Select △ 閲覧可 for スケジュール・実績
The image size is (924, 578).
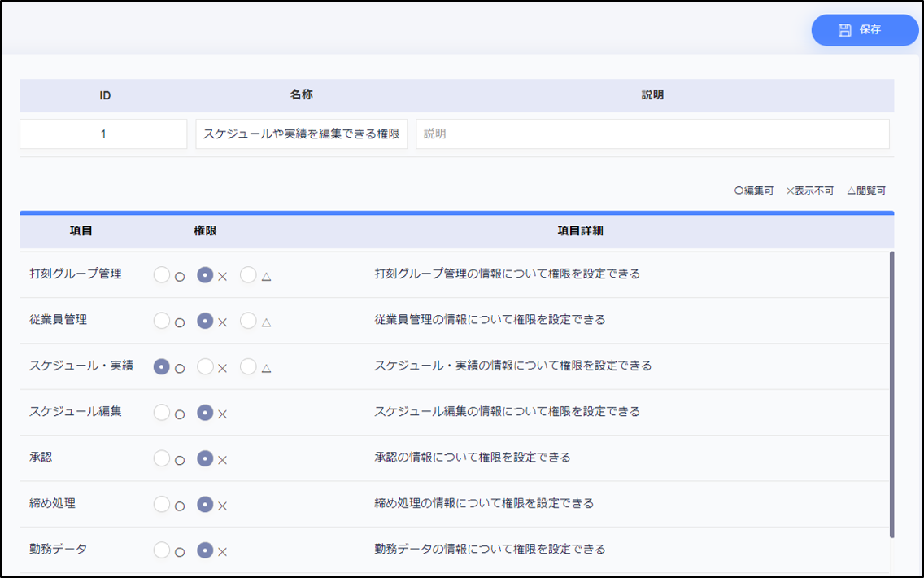tap(248, 367)
